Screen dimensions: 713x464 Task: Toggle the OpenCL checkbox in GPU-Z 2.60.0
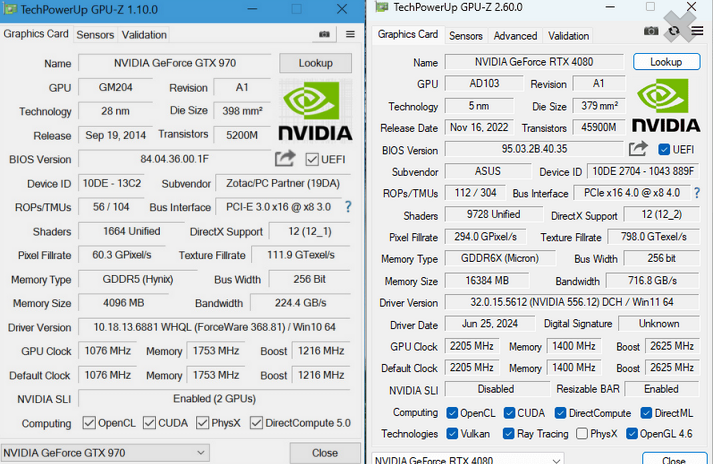[x=452, y=413]
